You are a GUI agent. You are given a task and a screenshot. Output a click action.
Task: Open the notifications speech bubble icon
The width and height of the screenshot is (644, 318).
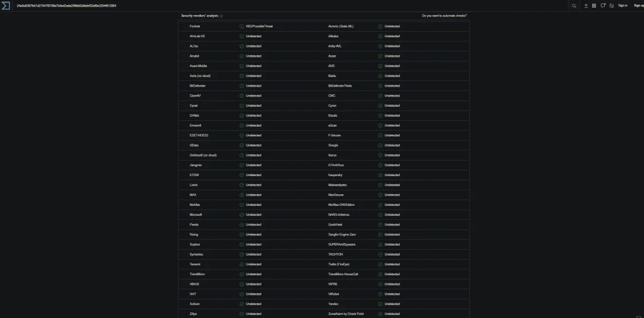[603, 6]
